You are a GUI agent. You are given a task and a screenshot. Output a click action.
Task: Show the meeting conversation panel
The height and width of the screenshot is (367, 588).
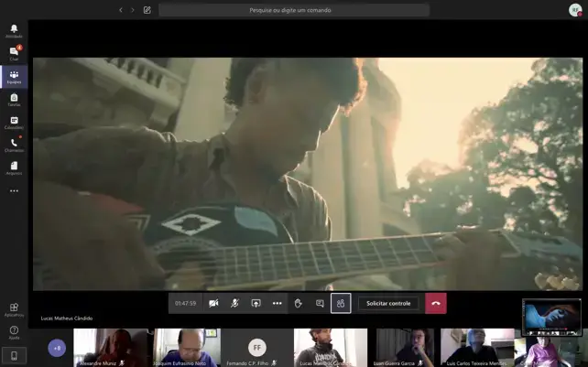pos(320,303)
